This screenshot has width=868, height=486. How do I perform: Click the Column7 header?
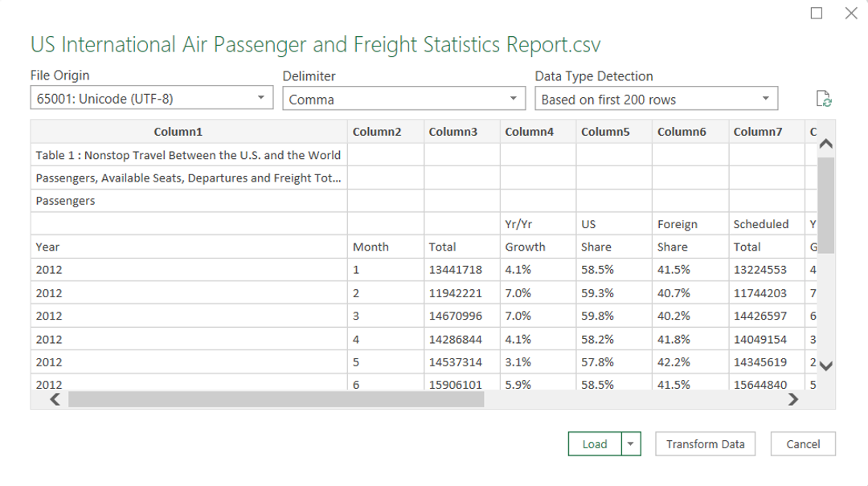[x=757, y=132]
